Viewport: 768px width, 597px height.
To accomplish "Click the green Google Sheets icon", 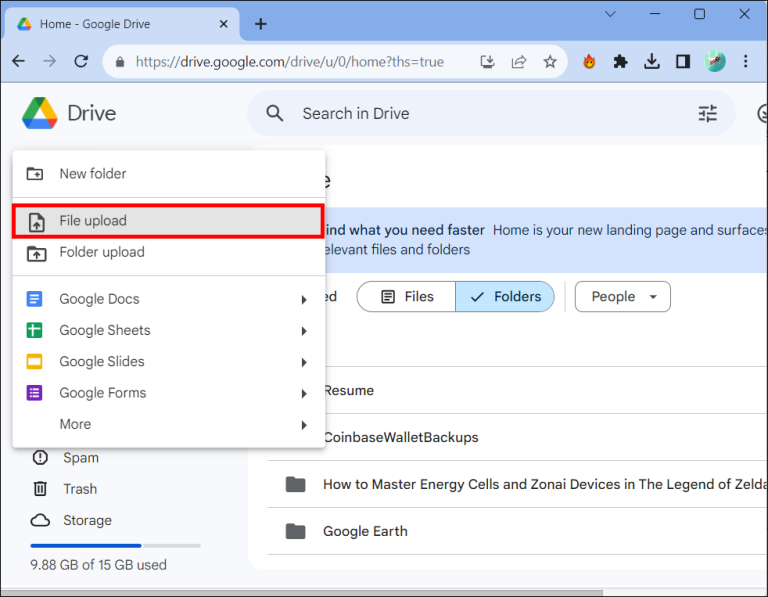I will (x=34, y=330).
